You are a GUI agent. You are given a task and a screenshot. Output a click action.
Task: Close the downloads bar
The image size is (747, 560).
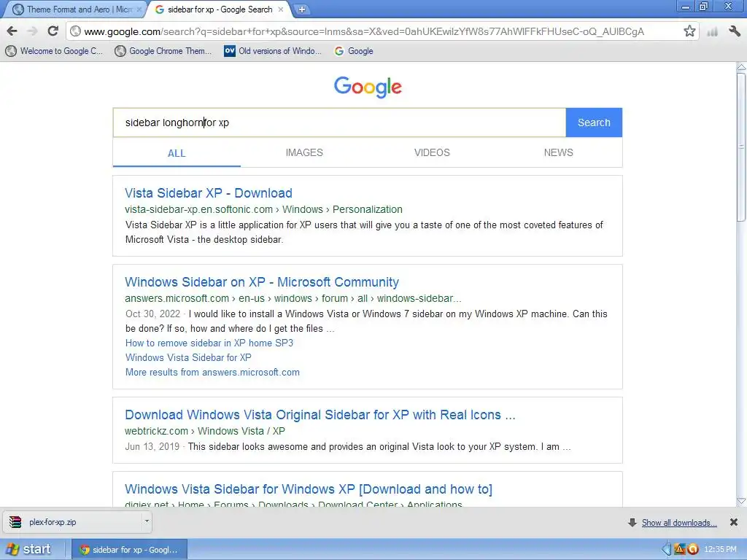(734, 522)
